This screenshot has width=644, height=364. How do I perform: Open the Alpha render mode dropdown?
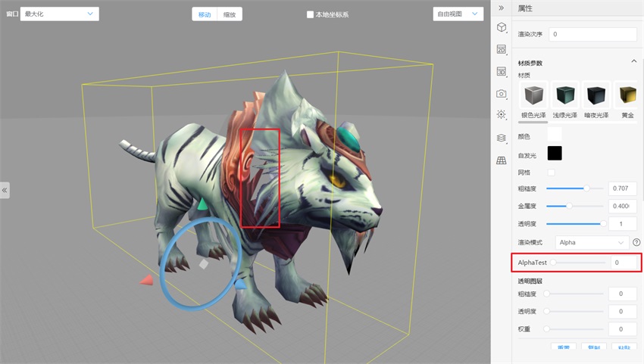click(x=592, y=242)
